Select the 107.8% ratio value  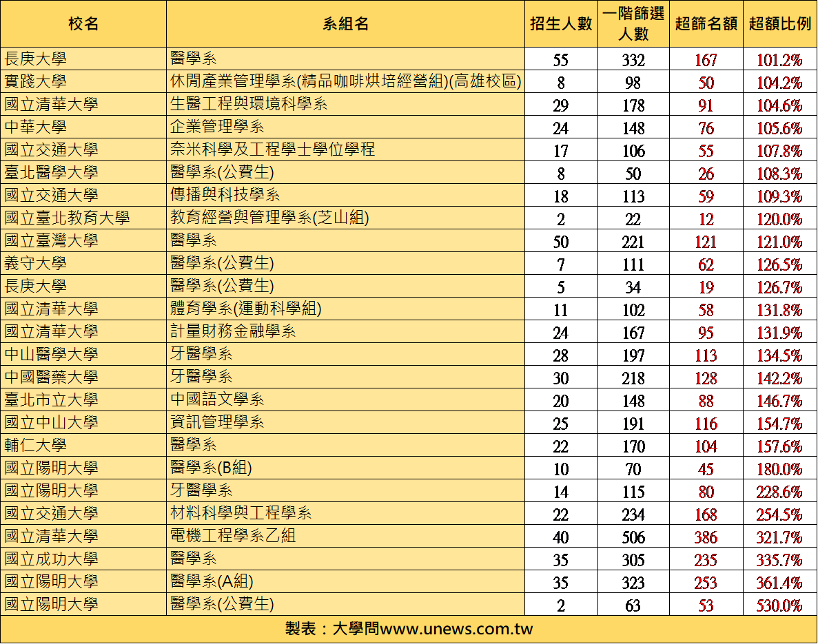click(780, 152)
